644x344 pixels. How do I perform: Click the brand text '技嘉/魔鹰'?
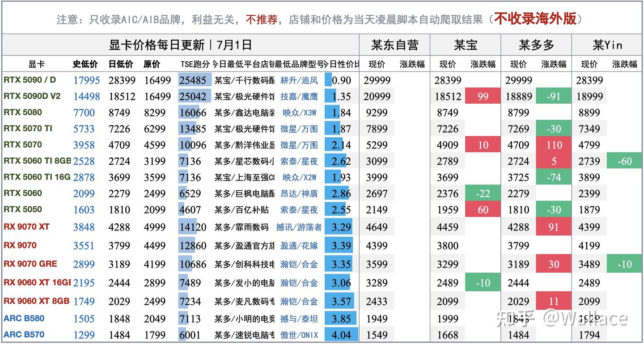coord(299,96)
